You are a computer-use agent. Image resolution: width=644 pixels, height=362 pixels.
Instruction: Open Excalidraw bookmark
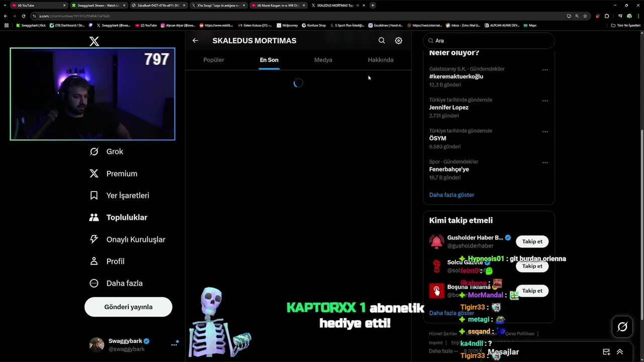pos(385,25)
